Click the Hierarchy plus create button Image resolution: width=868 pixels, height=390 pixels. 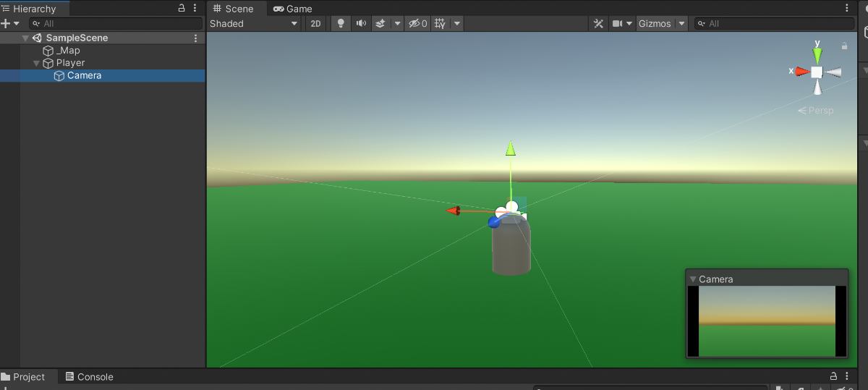5,23
